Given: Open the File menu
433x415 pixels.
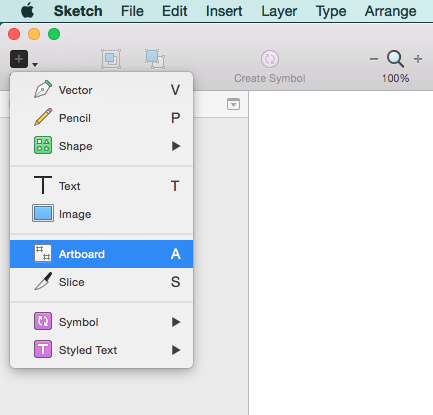Looking at the screenshot, I should pos(132,11).
